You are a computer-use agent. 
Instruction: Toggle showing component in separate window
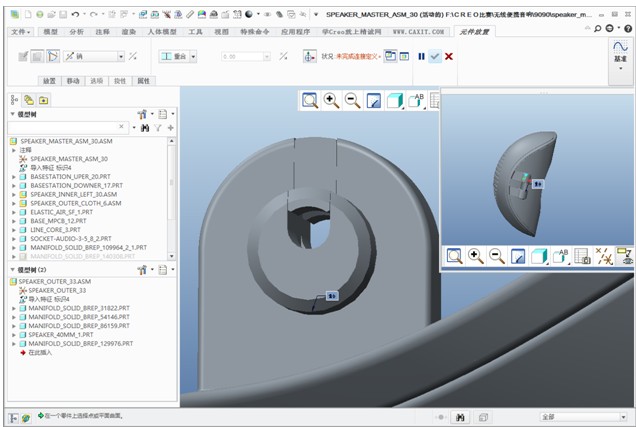(x=390, y=56)
